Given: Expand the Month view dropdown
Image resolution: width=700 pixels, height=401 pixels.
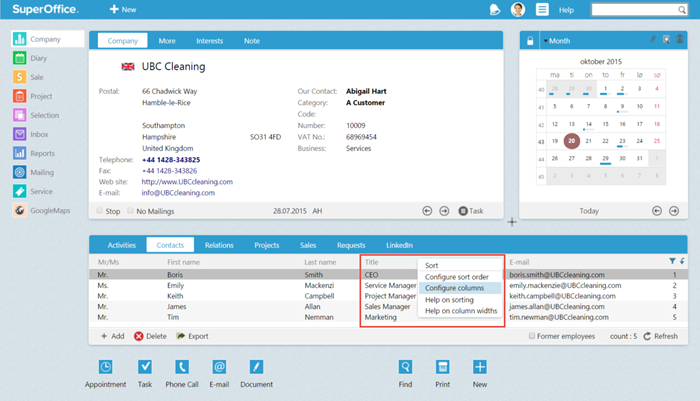Looking at the screenshot, I should tap(557, 41).
